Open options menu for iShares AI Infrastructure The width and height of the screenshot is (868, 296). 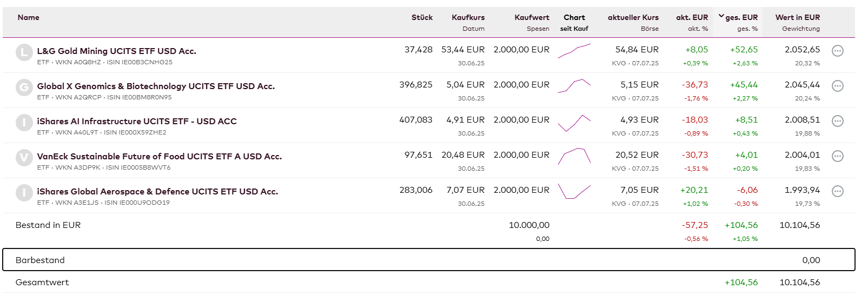tap(837, 121)
